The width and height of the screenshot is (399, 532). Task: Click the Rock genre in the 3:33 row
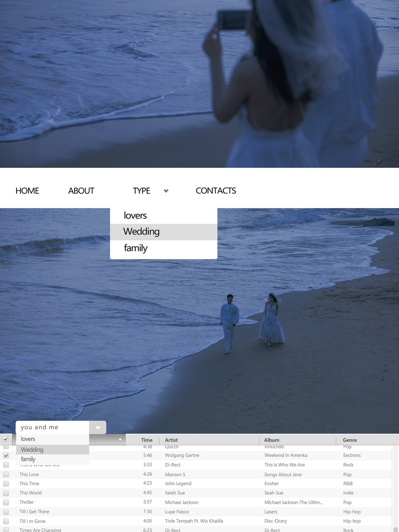[348, 465]
